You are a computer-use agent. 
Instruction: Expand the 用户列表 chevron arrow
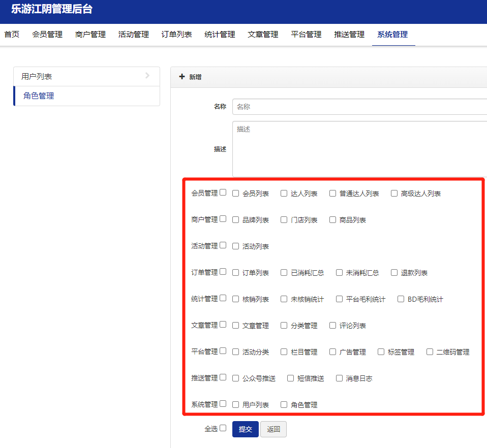click(x=147, y=76)
